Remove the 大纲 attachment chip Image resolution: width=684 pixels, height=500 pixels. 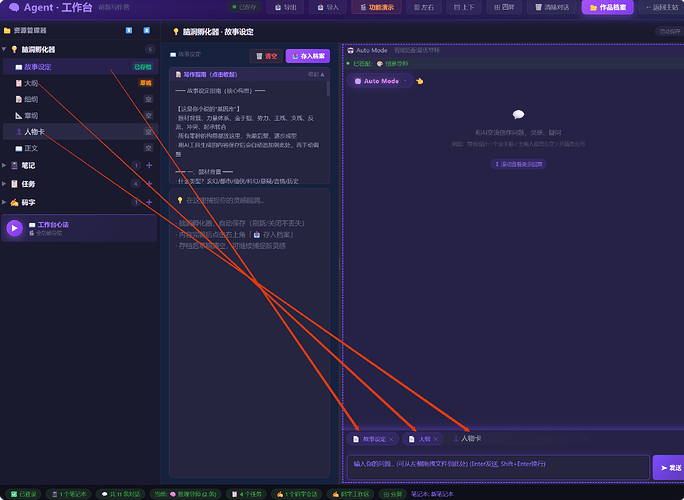coord(435,439)
